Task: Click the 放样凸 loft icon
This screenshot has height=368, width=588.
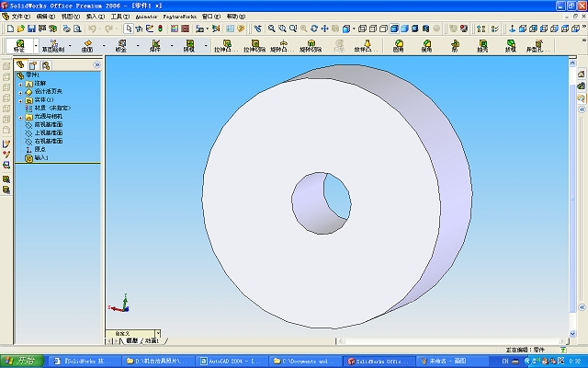Action: pyautogui.click(x=367, y=46)
